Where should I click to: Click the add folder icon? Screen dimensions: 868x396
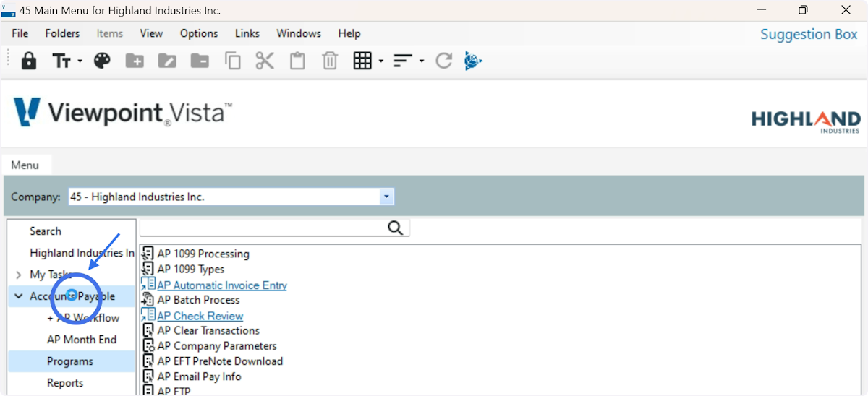coord(135,61)
